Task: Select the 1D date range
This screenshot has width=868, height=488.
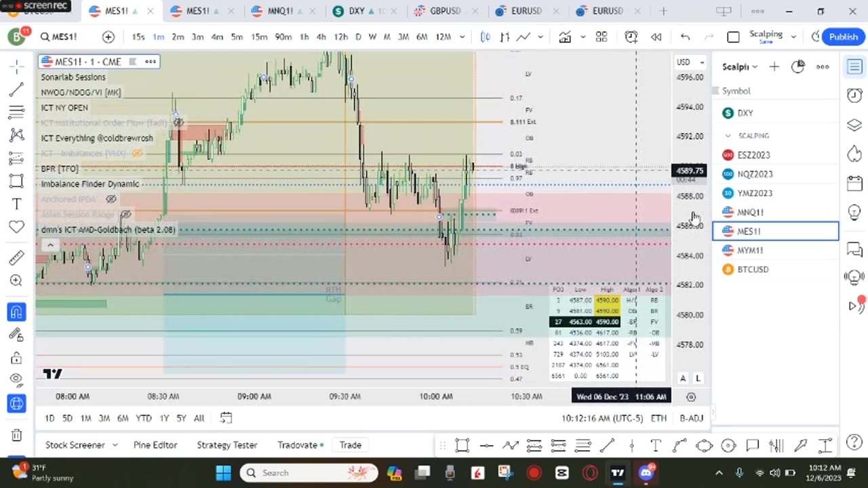Action: pyautogui.click(x=50, y=418)
